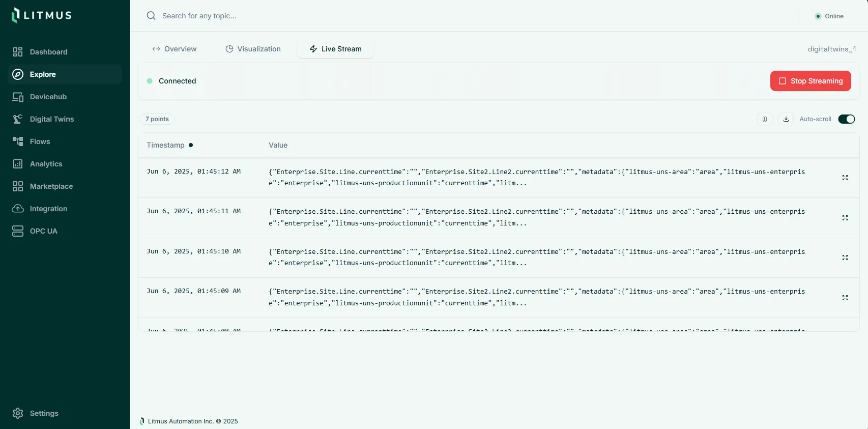Expand the 01:45:10 AM row value
This screenshot has width=868, height=429.
click(845, 258)
